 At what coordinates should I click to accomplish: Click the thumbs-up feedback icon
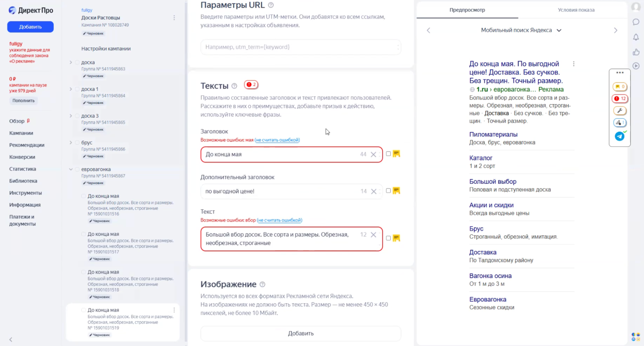point(636,52)
